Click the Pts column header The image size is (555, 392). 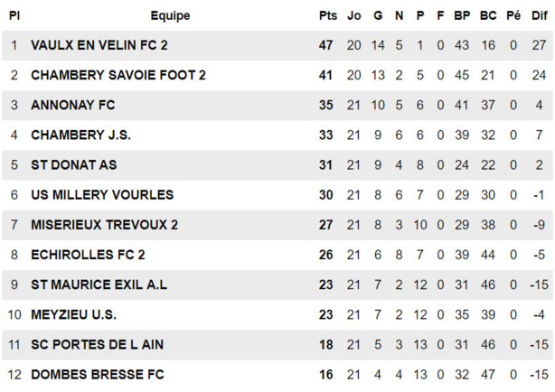coord(327,15)
